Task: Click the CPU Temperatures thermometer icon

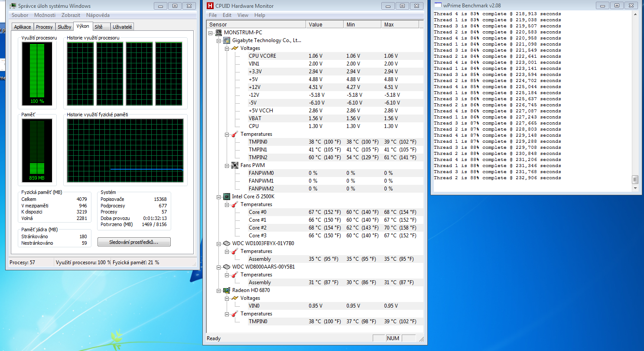Action: coord(234,204)
